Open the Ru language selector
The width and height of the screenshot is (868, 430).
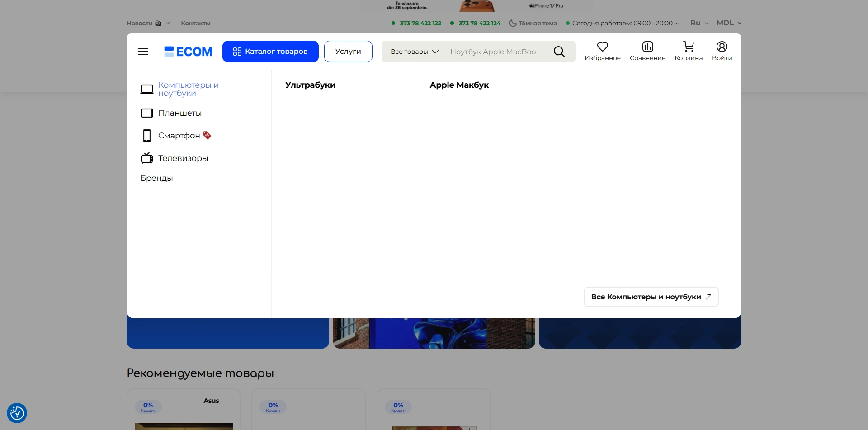[x=699, y=23]
